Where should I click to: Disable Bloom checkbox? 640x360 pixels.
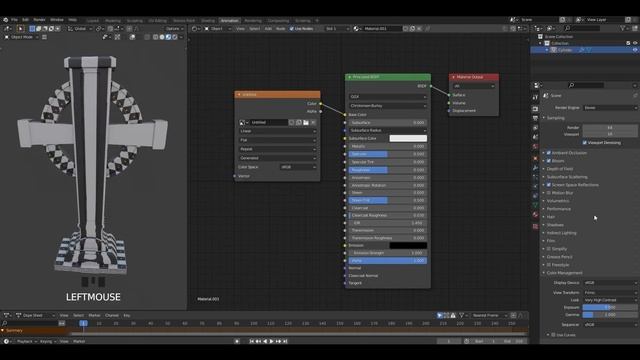(549, 161)
